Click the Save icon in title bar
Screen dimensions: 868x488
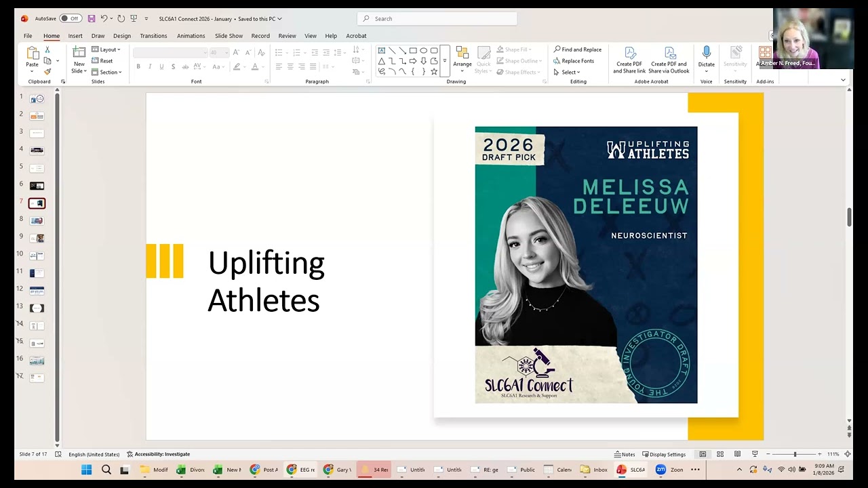click(x=92, y=18)
